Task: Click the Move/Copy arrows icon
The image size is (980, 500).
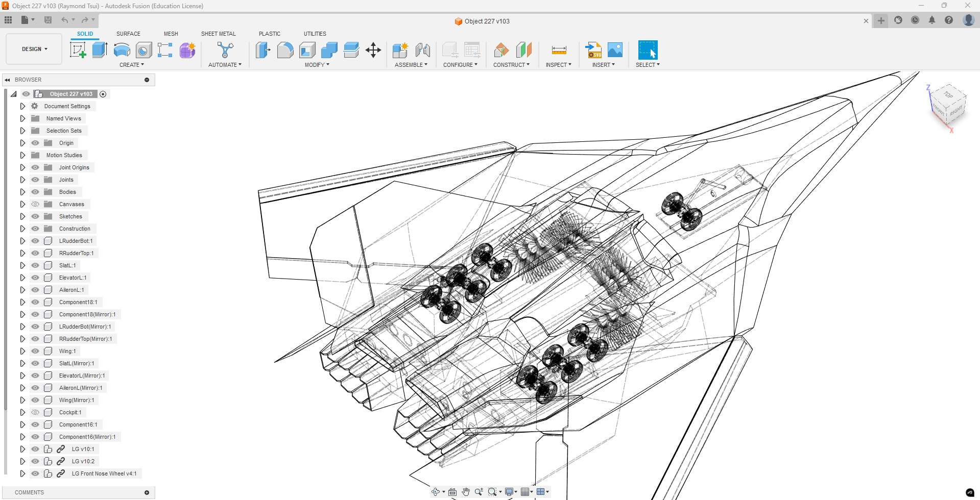Action: [x=373, y=50]
